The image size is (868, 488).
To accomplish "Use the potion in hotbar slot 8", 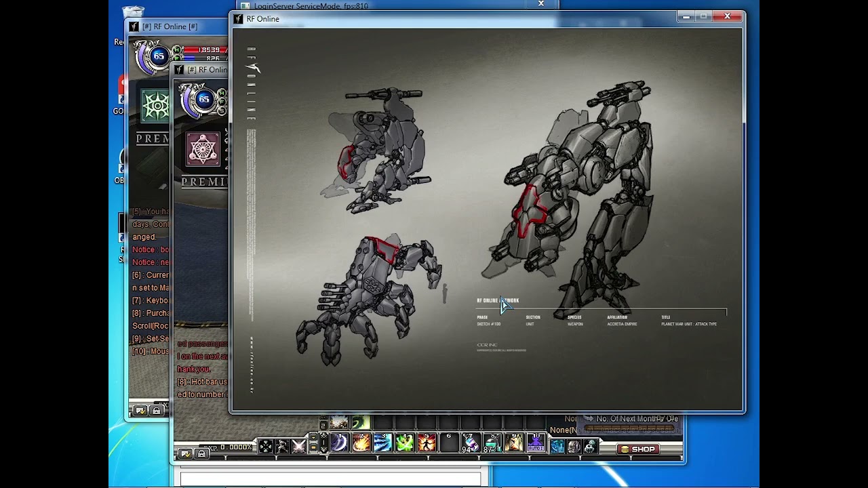I will tap(492, 443).
